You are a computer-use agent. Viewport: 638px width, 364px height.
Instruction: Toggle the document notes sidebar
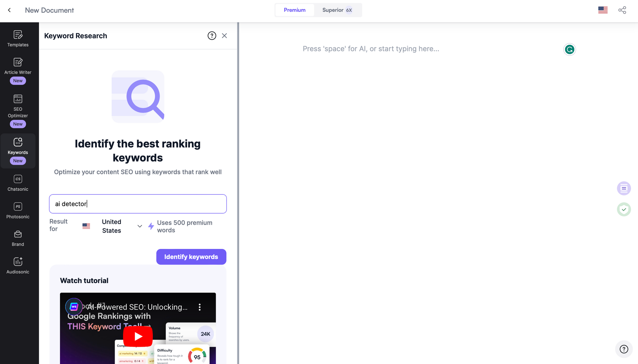click(x=624, y=188)
